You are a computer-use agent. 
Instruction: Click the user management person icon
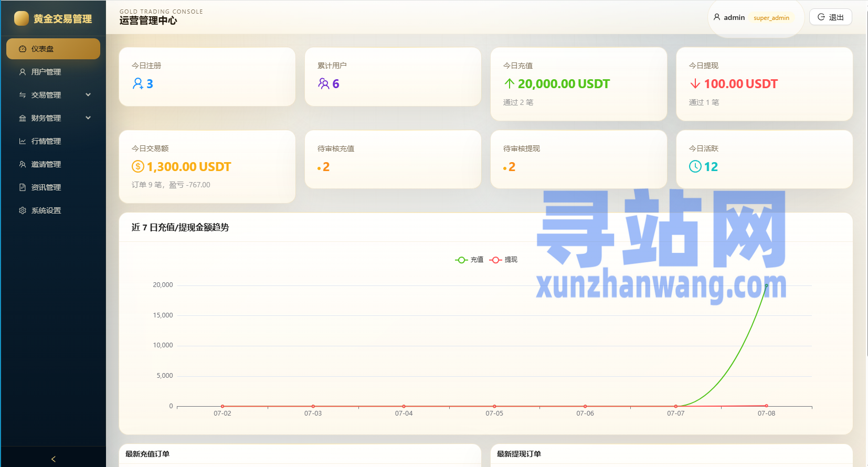tap(23, 72)
